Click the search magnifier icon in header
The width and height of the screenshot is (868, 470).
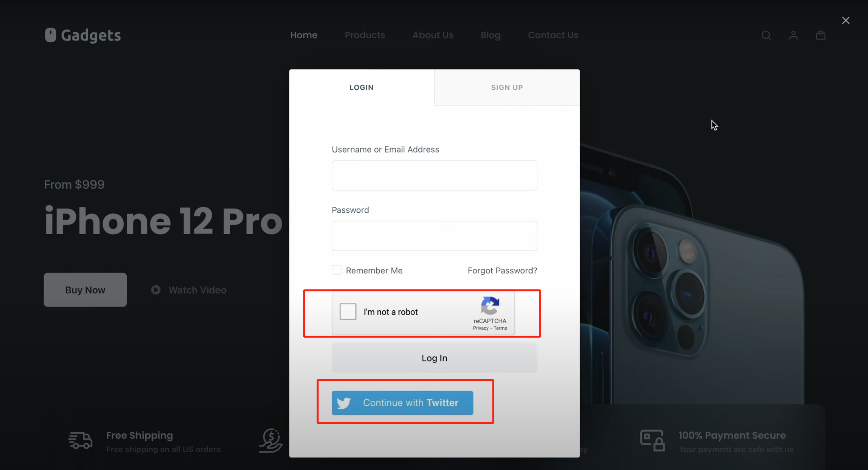(766, 35)
